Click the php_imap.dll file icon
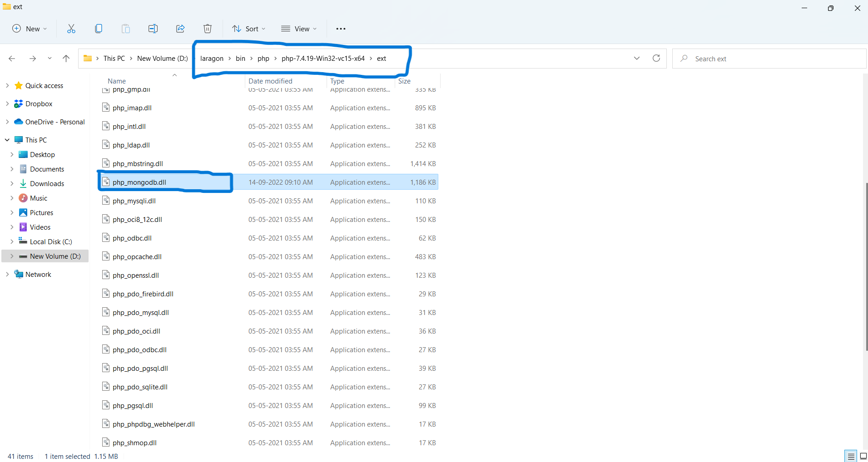Screen dimensions: 868x462 pos(106,108)
